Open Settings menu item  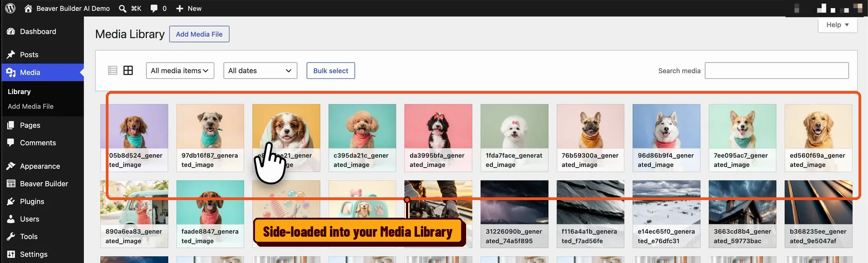[x=33, y=254]
